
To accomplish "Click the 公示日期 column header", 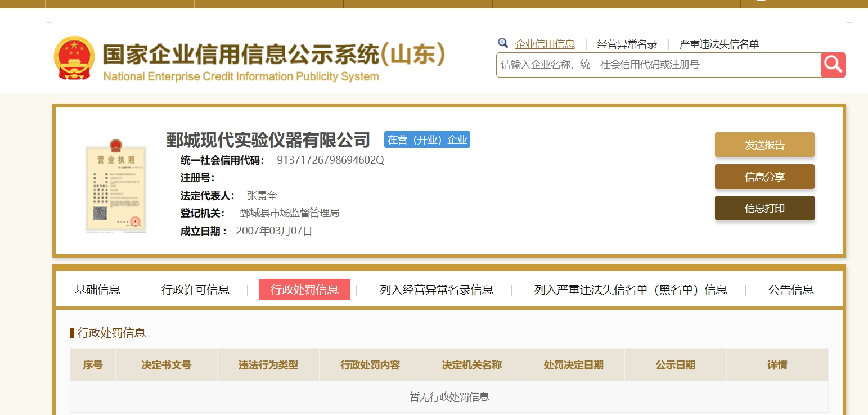I will (x=676, y=365).
